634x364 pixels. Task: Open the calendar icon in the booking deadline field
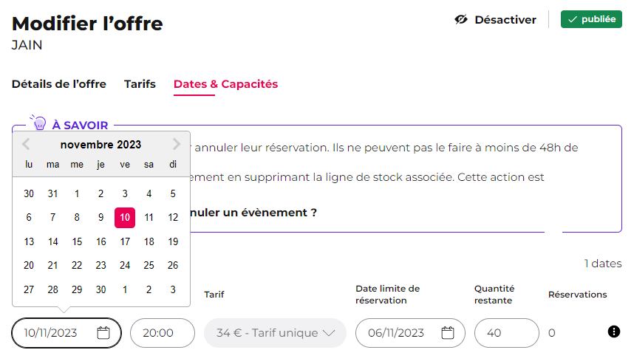coord(448,333)
